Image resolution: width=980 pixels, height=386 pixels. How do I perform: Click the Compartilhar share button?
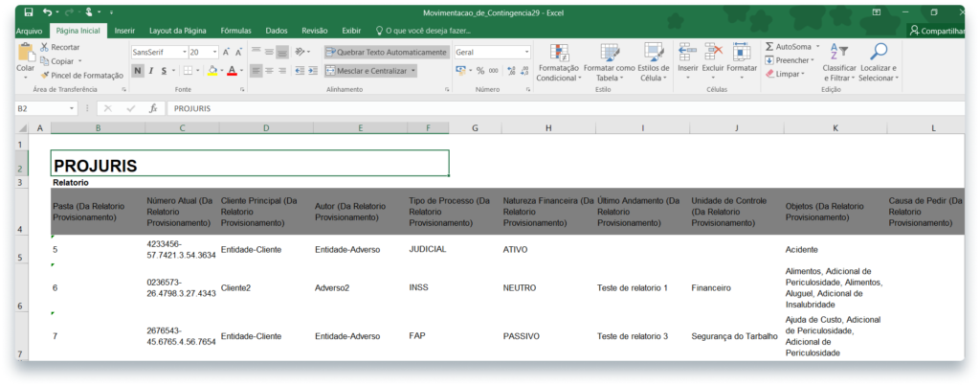click(x=936, y=31)
